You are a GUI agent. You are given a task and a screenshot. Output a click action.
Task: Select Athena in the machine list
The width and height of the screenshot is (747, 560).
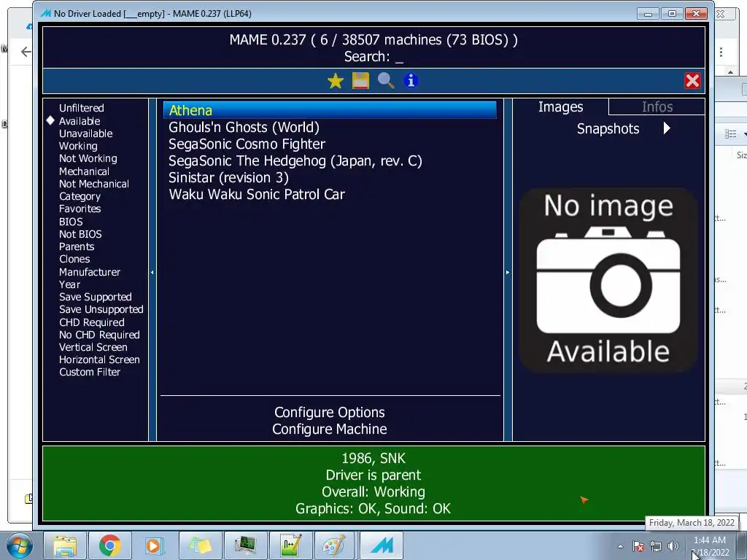coord(330,111)
